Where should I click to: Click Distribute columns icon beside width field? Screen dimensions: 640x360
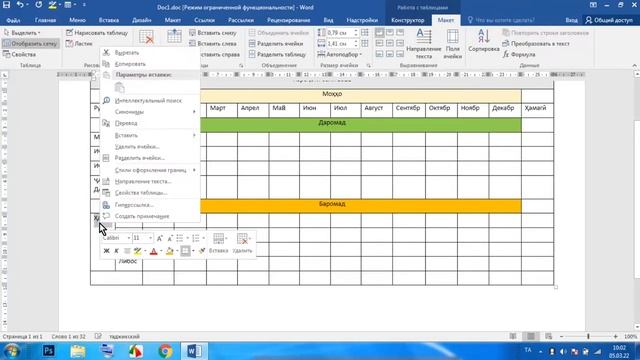coord(365,43)
